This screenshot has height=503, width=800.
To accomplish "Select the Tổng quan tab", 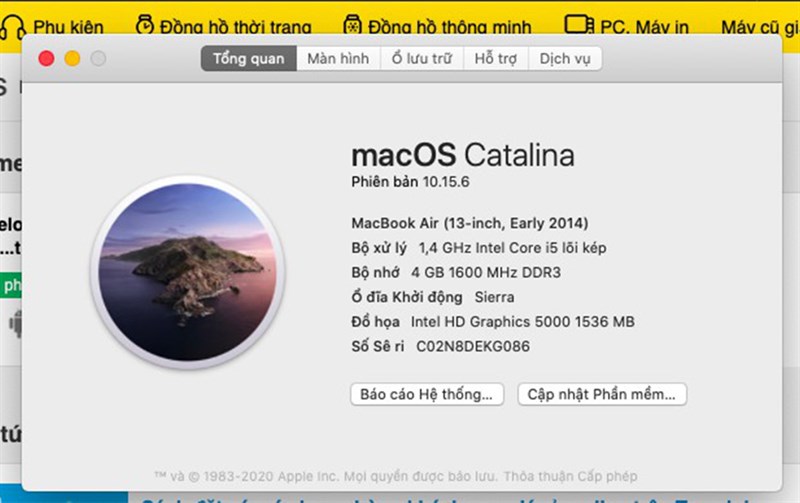I will coord(248,59).
